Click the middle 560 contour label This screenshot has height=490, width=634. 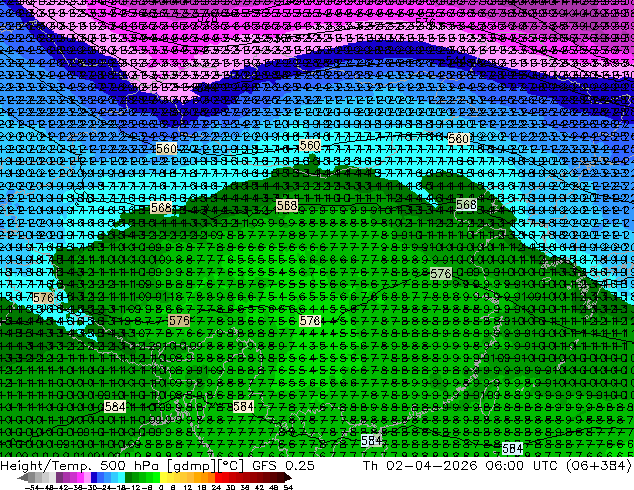[310, 146]
